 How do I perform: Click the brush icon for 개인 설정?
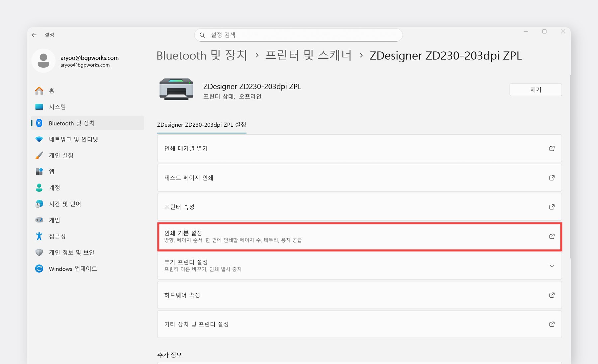pyautogui.click(x=39, y=155)
